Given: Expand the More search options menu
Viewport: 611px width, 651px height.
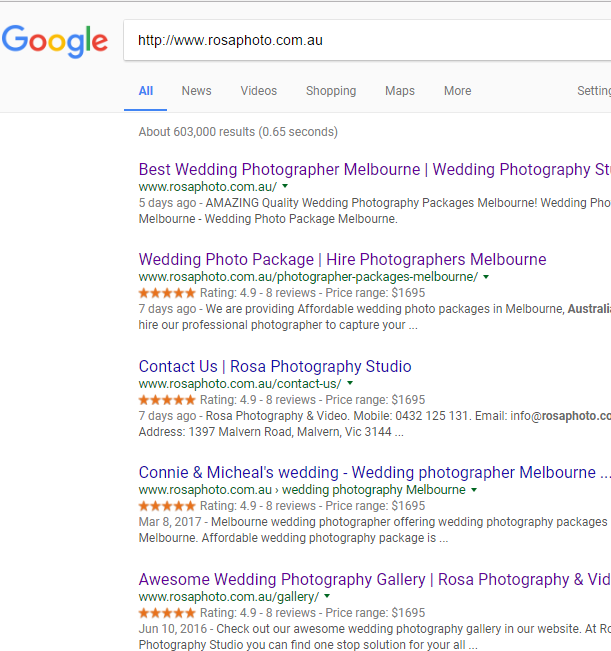Looking at the screenshot, I should coord(457,91).
